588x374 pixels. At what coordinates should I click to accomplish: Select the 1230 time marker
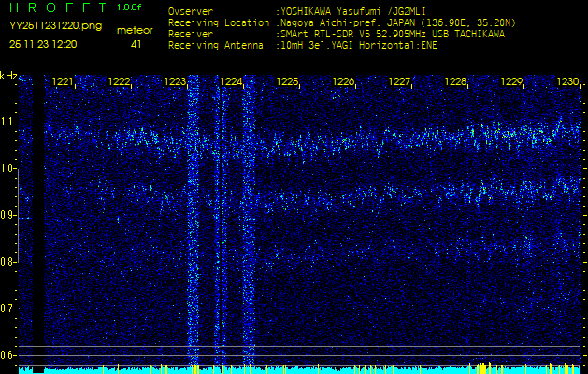coord(567,82)
